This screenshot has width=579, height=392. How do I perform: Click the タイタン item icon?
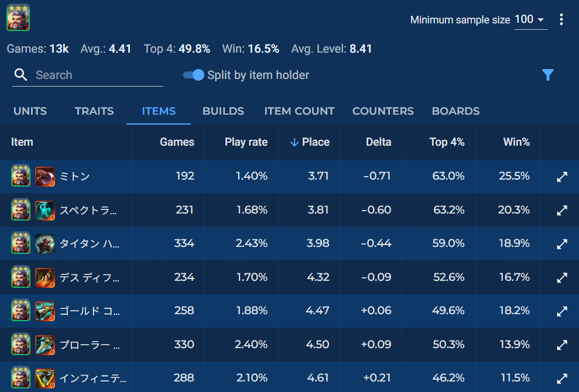[x=45, y=243]
